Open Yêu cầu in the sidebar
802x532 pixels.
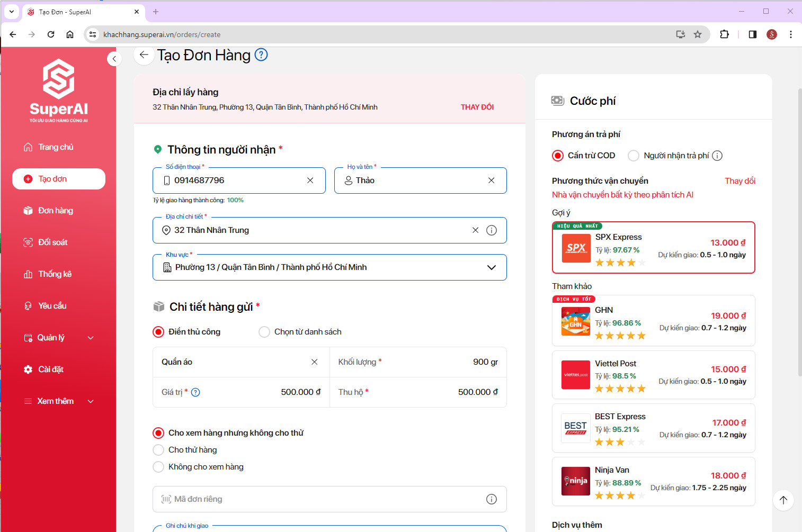coord(58,306)
